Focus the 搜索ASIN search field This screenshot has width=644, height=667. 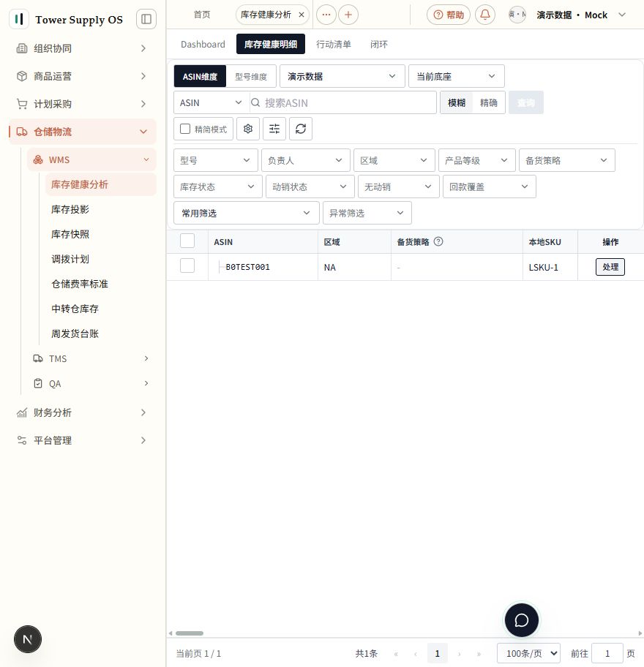342,102
